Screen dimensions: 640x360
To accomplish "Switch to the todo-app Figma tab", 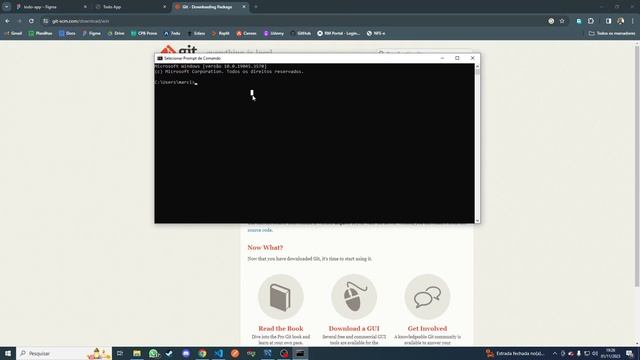I will (x=51, y=7).
